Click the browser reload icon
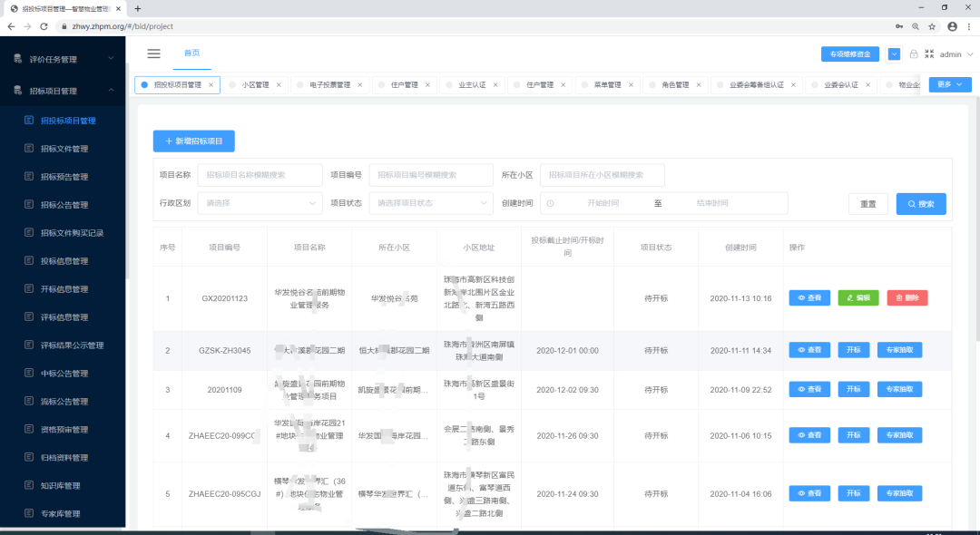The image size is (980, 535). click(42, 26)
